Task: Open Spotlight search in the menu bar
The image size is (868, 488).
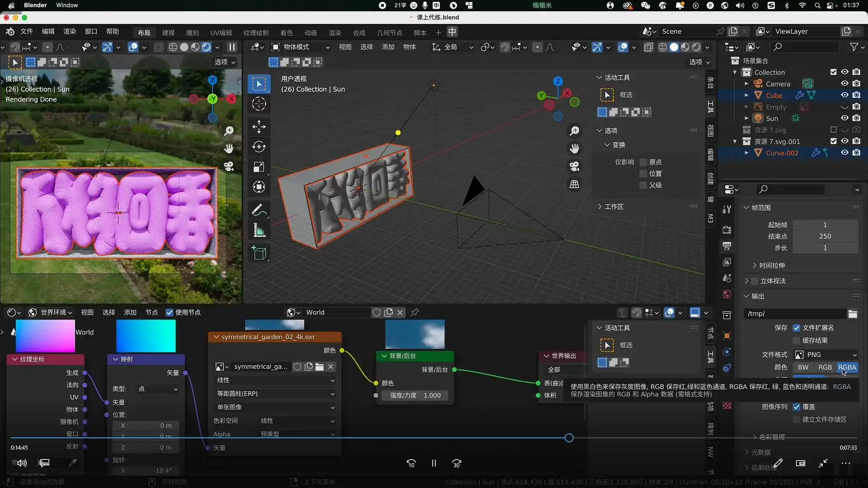Action: click(x=818, y=5)
